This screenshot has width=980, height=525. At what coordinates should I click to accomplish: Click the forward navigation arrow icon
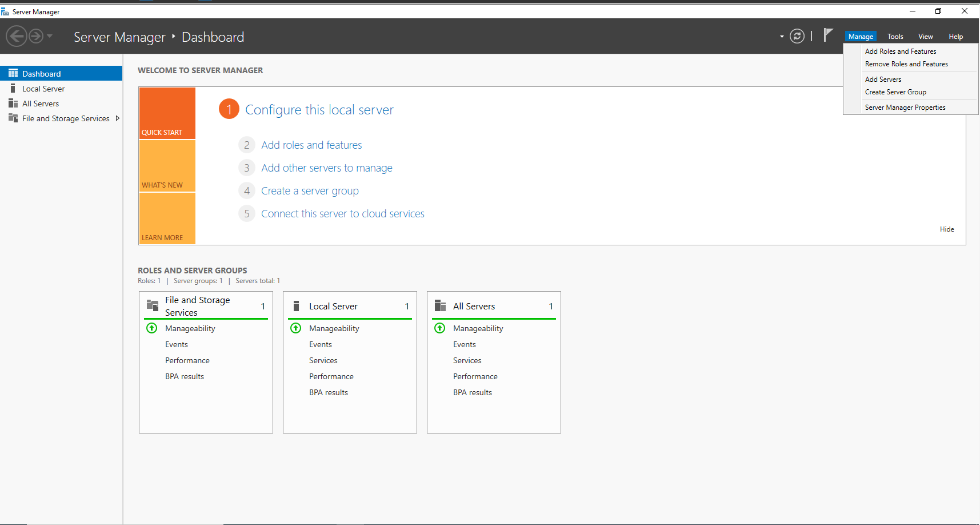[36, 37]
